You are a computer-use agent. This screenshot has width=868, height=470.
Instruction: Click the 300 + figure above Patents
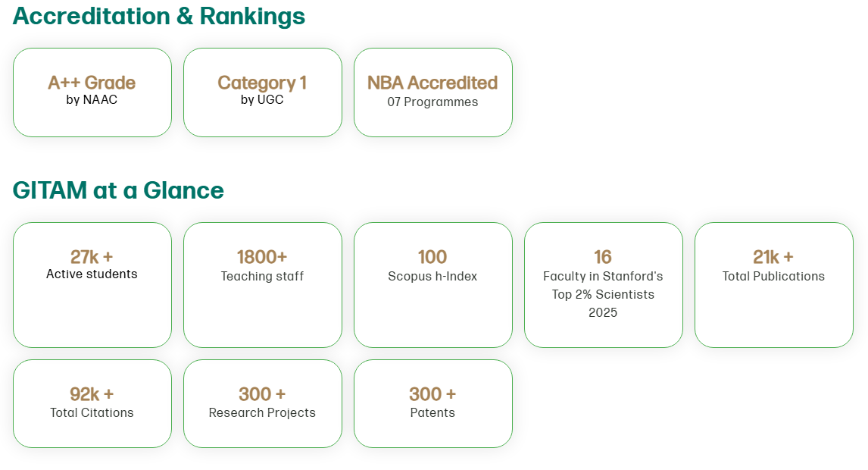click(x=432, y=394)
